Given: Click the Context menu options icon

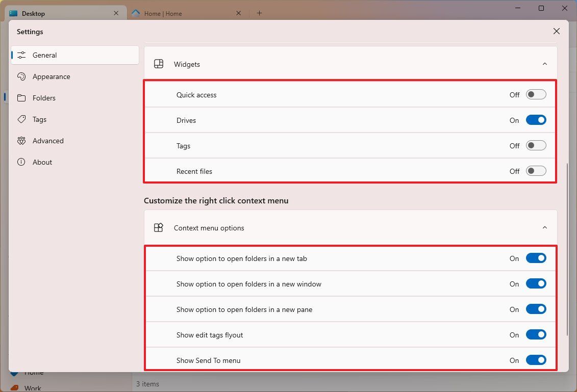Looking at the screenshot, I should tap(158, 228).
